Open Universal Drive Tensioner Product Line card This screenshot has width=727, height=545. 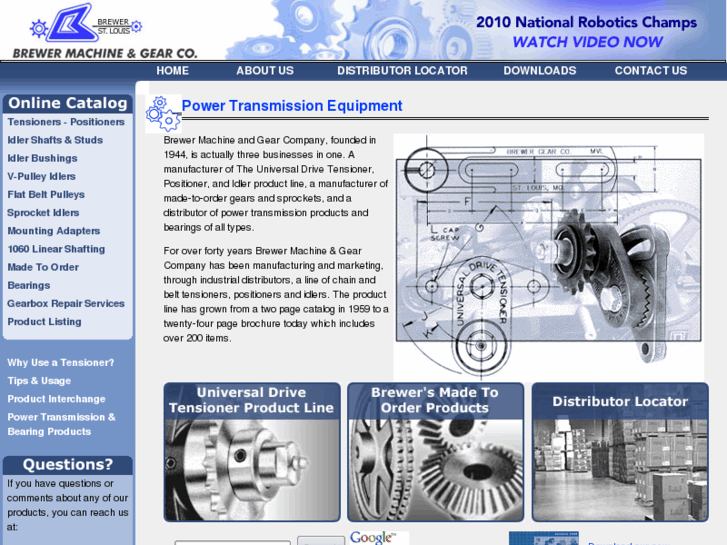pyautogui.click(x=252, y=452)
